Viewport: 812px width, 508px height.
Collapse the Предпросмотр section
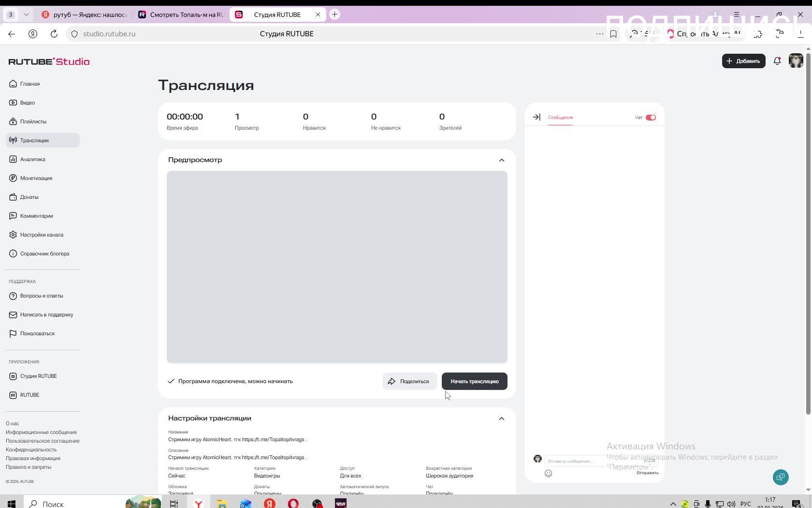click(x=501, y=160)
